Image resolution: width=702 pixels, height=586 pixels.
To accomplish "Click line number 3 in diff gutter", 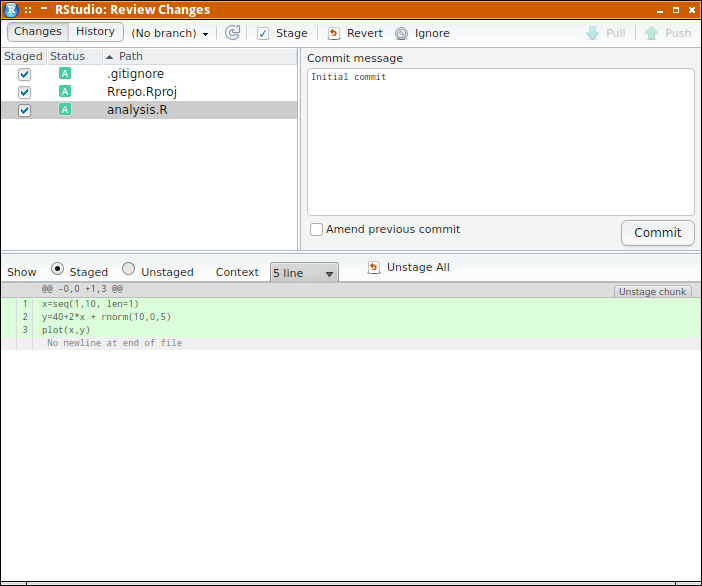I will (x=25, y=330).
